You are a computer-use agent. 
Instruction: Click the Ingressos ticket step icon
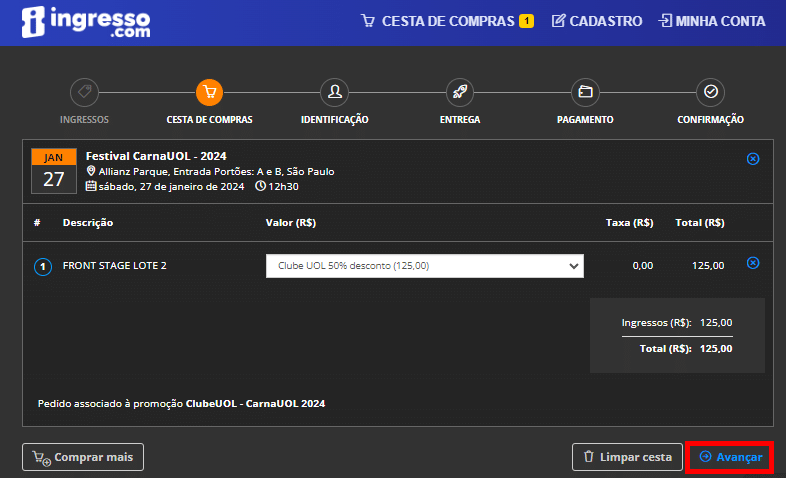point(84,92)
